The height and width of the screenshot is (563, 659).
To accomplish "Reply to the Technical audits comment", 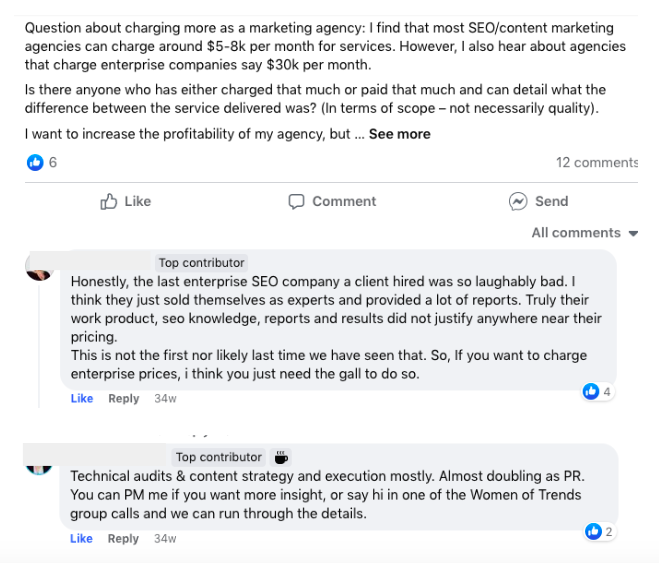I will 123,539.
